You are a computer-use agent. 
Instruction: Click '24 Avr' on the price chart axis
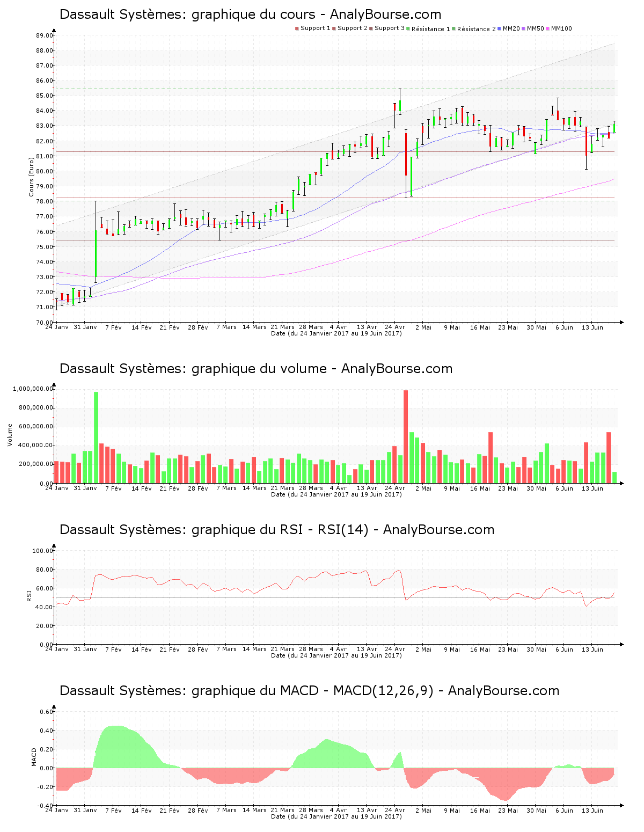[396, 327]
